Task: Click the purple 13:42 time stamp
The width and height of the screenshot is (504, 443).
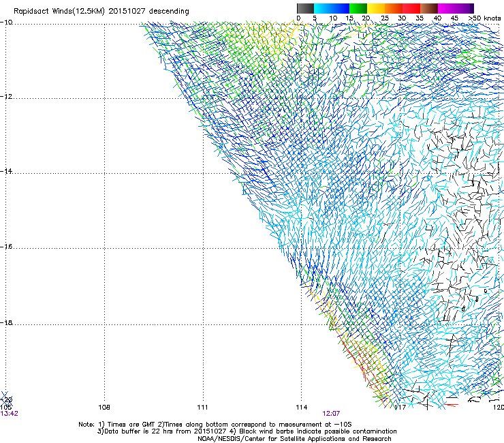Action: pos(10,414)
